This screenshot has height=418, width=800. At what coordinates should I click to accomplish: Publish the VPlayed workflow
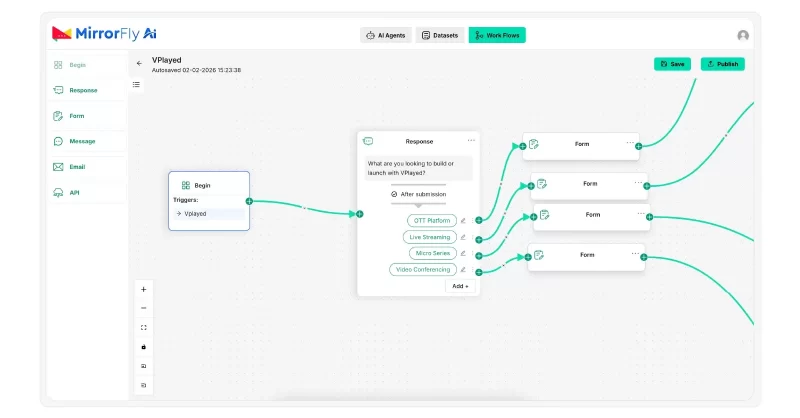[722, 64]
